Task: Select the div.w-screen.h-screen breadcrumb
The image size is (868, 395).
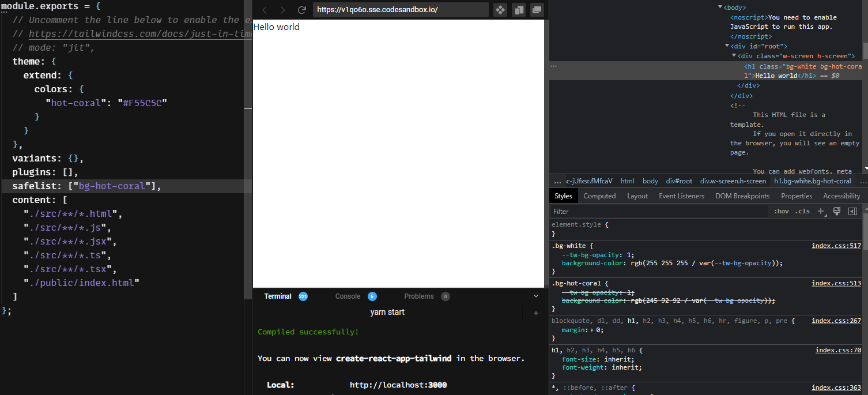Action: pos(733,180)
